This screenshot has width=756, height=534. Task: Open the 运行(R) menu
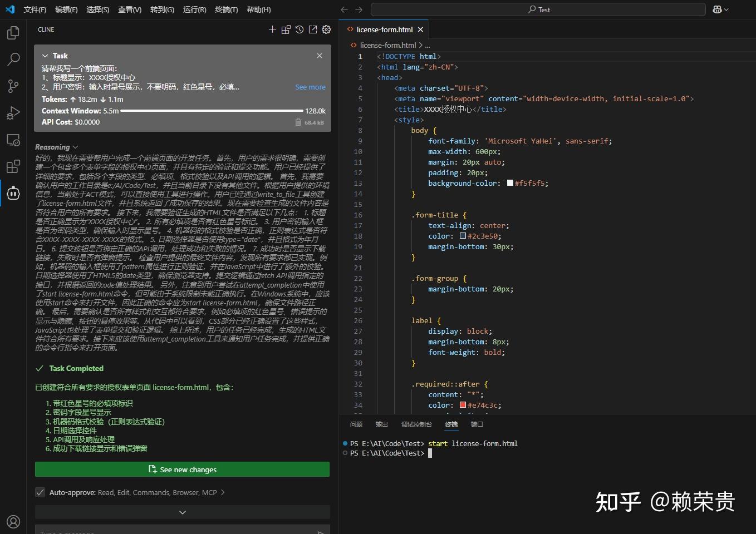pos(194,9)
